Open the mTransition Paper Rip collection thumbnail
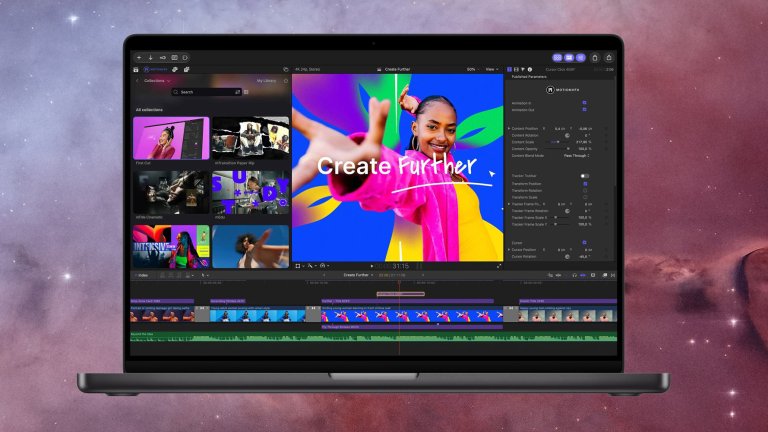The width and height of the screenshot is (768, 432). click(x=250, y=138)
